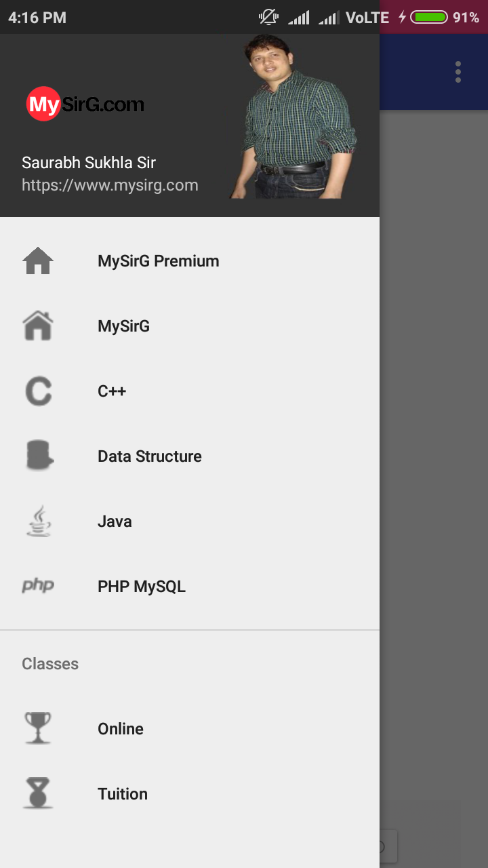Tap the Tuition hourglass icon
This screenshot has width=488, height=868.
coord(39,793)
